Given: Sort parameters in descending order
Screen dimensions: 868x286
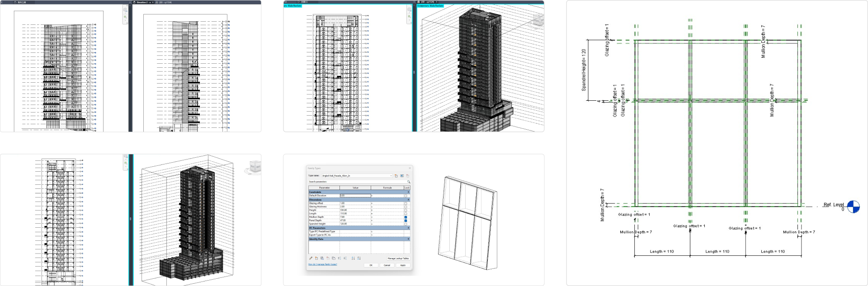Looking at the screenshot, I should [359, 258].
